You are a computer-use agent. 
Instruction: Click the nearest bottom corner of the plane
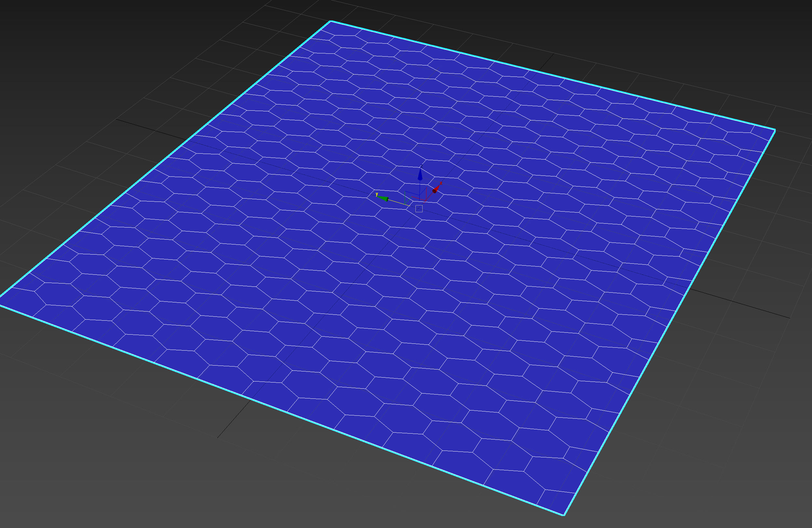tap(564, 515)
